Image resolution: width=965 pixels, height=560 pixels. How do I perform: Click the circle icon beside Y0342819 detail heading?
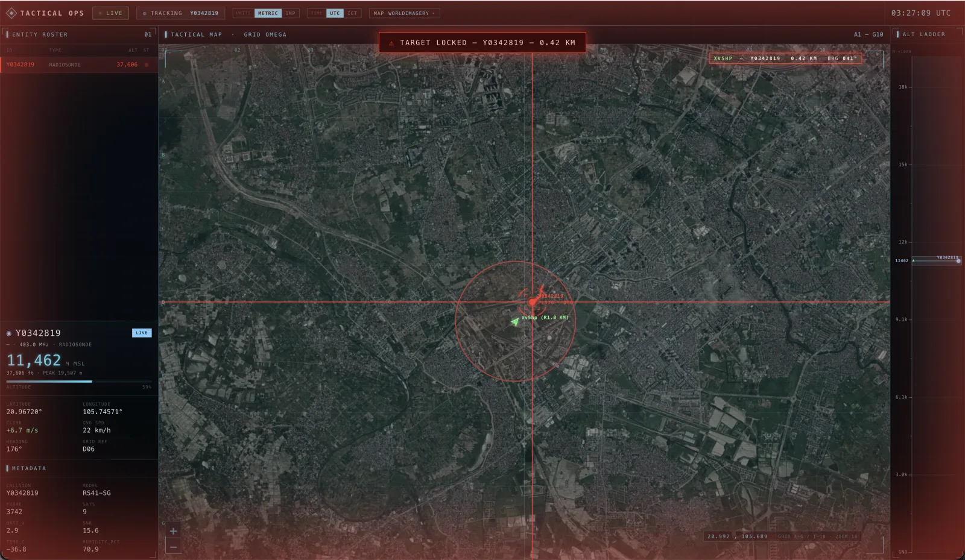tap(9, 333)
